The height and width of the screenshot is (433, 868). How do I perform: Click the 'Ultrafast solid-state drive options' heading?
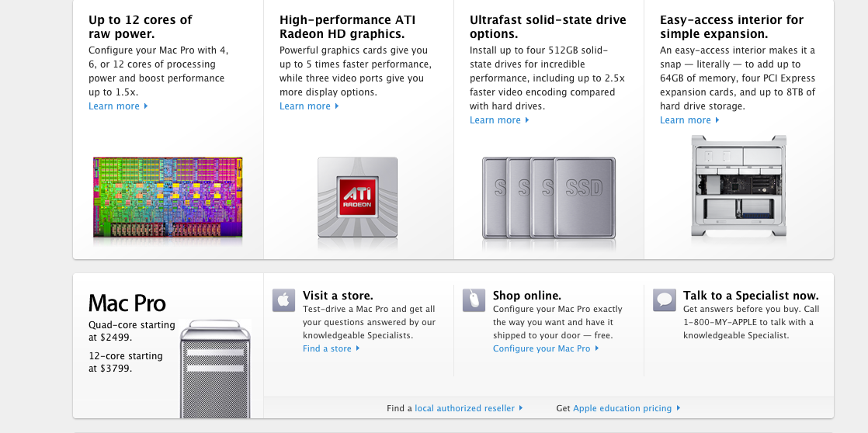coord(548,26)
